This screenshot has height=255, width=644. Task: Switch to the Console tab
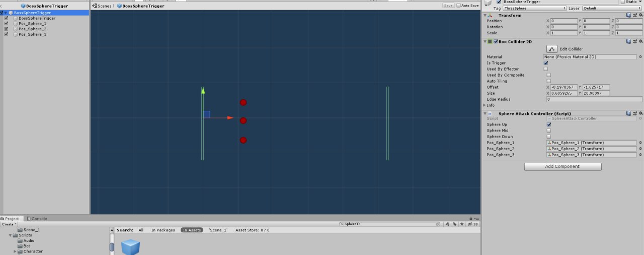click(37, 219)
